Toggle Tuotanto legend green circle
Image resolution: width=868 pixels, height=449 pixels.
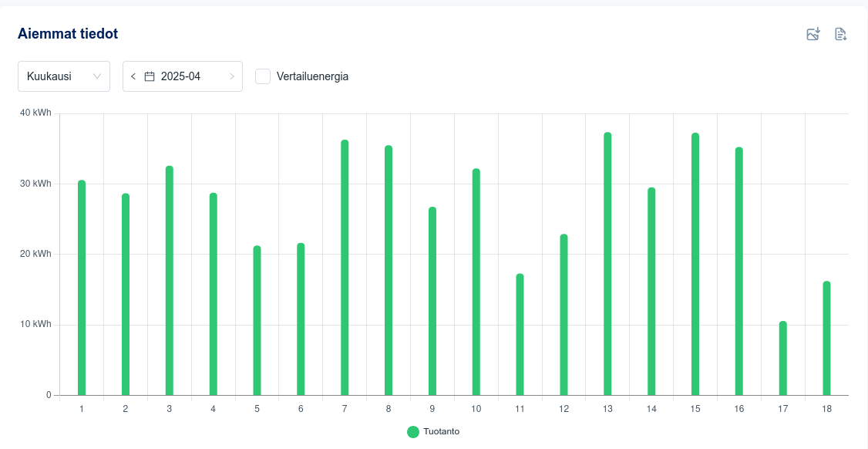coord(413,432)
